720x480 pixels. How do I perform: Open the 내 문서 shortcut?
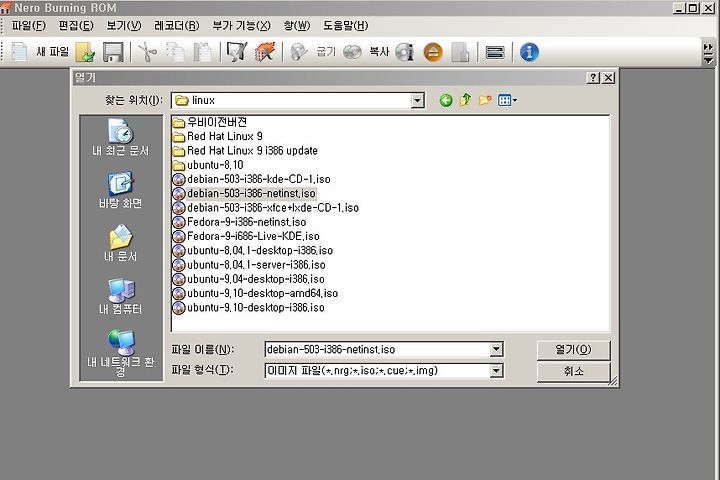(121, 243)
